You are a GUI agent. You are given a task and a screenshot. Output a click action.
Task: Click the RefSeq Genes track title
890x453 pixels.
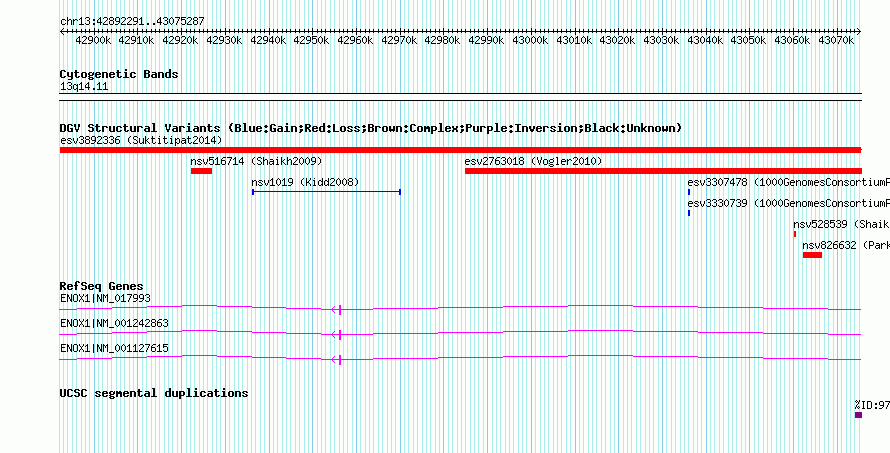tap(102, 286)
